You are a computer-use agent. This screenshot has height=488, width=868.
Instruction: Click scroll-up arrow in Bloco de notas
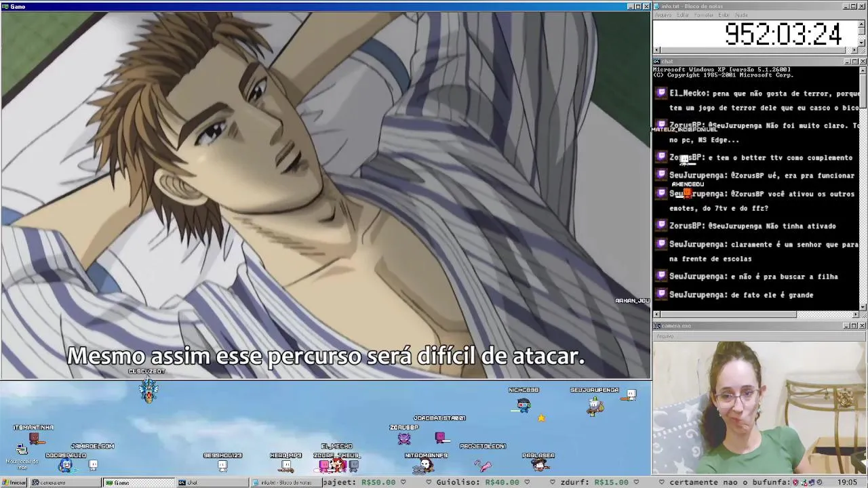863,24
